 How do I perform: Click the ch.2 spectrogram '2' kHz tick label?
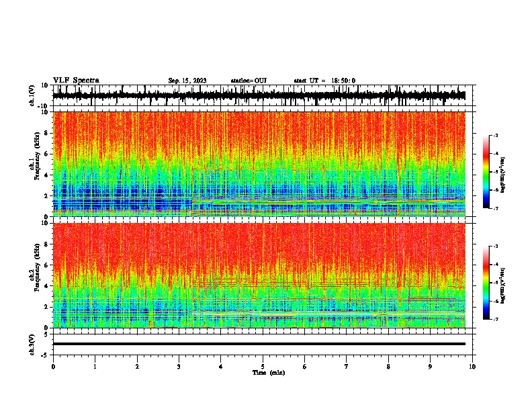(x=46, y=307)
